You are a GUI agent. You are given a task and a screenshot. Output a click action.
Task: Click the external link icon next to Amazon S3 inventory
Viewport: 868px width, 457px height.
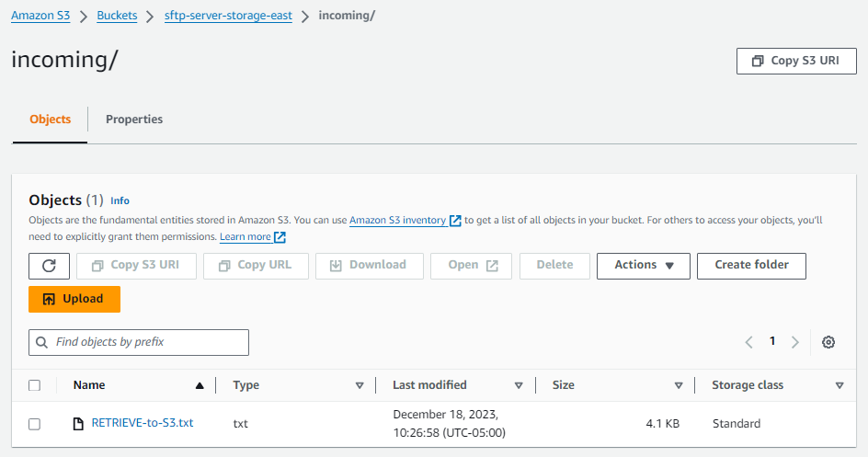tap(455, 221)
